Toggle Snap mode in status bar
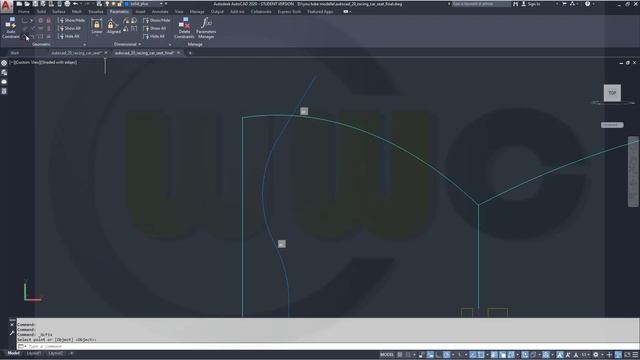Image resolution: width=640 pixels, height=360 pixels. (408, 354)
